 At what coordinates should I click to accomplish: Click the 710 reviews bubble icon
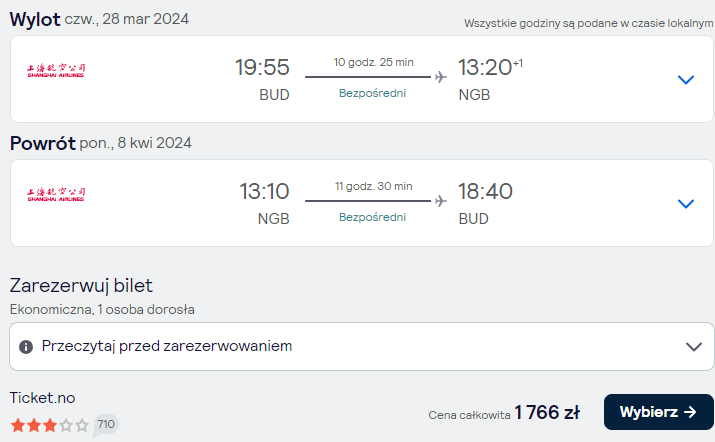(105, 425)
